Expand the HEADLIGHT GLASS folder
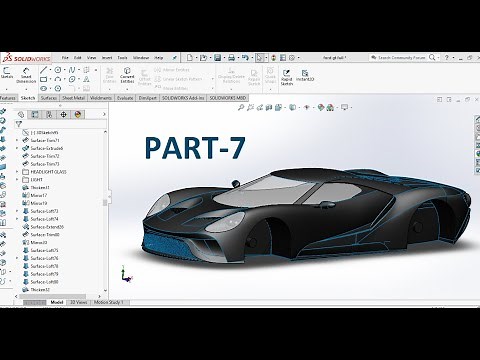The height and width of the screenshot is (360, 480). [x=17, y=172]
